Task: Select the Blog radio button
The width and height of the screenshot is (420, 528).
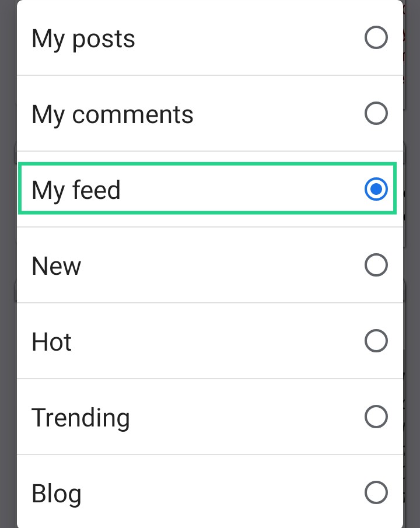Action: point(376,493)
